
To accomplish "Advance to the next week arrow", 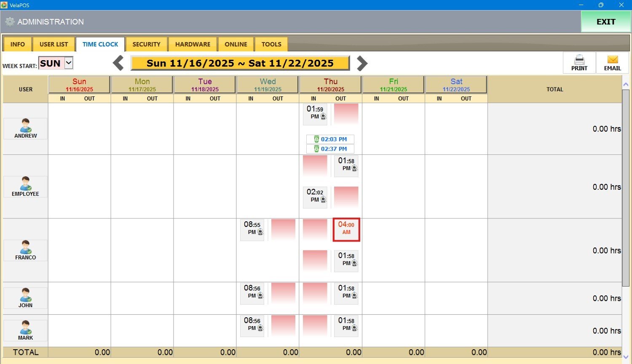I will click(x=362, y=63).
